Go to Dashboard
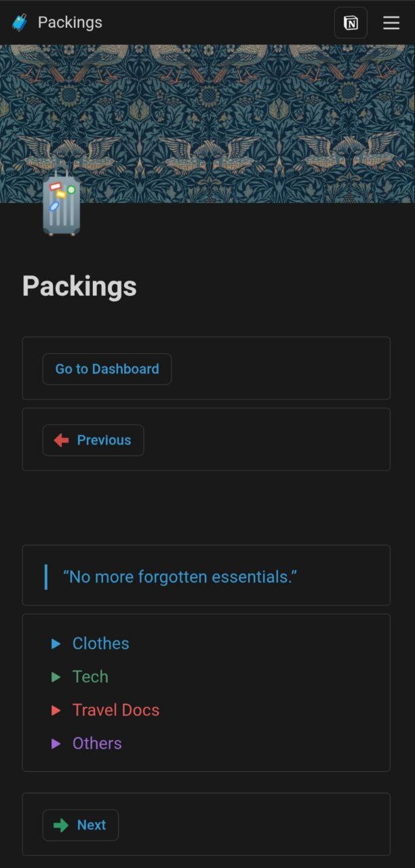The width and height of the screenshot is (415, 868). pos(107,369)
